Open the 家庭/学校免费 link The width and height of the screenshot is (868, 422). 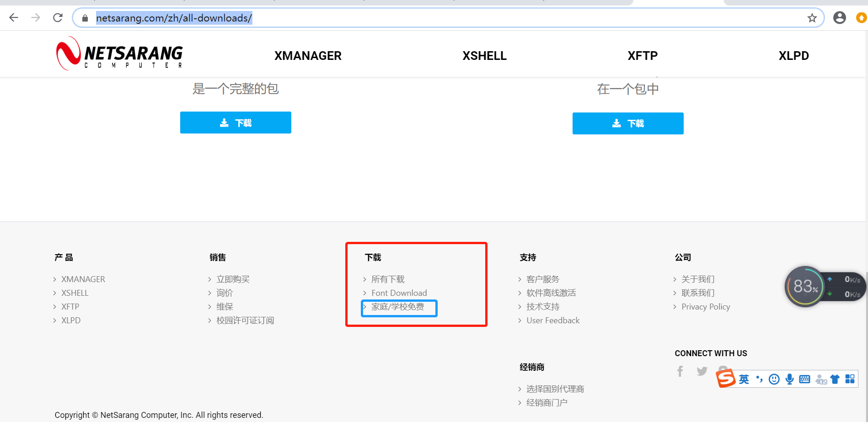pos(398,308)
